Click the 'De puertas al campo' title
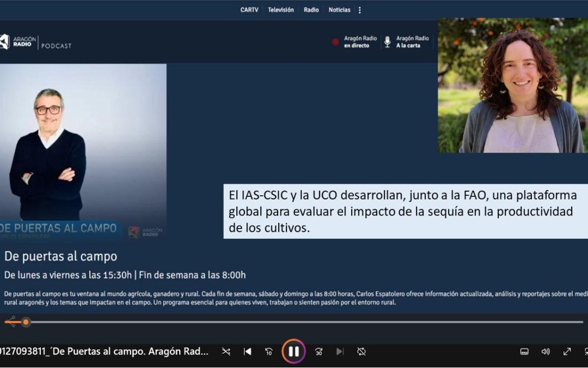 pos(61,256)
